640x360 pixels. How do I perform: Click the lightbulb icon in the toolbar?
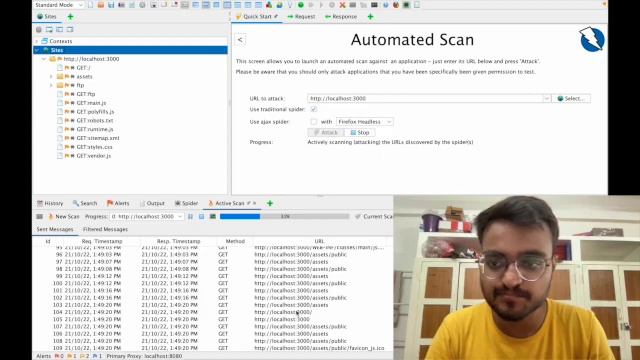click(290, 5)
